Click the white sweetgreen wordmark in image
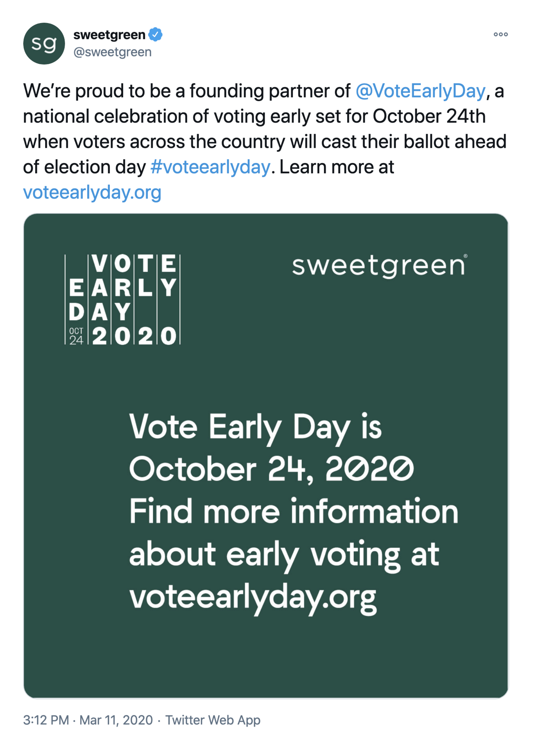Image resolution: width=533 pixels, height=756 pixels. click(380, 266)
